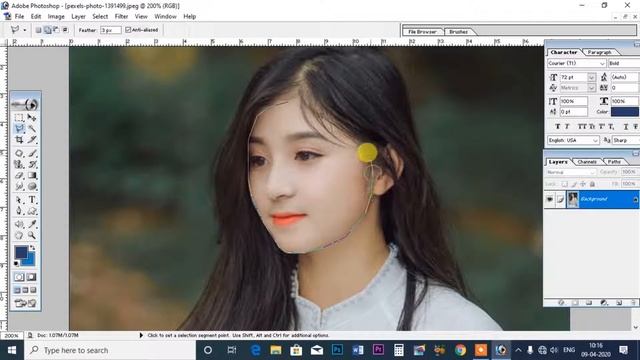Select the Eraser tool
Viewport: 640px width, 360px height.
coord(19,176)
